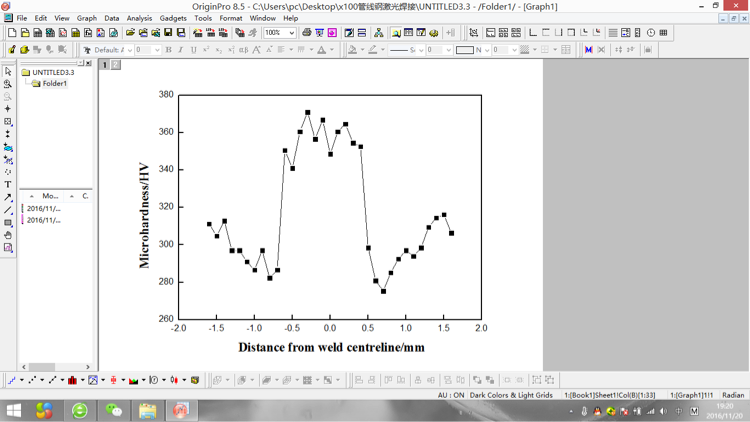The height and width of the screenshot is (422, 750).
Task: Click the fill color bucket button
Action: [x=353, y=50]
